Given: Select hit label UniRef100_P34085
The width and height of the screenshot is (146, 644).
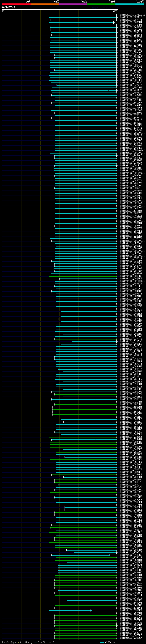Looking at the screenshot, I should [131, 291].
